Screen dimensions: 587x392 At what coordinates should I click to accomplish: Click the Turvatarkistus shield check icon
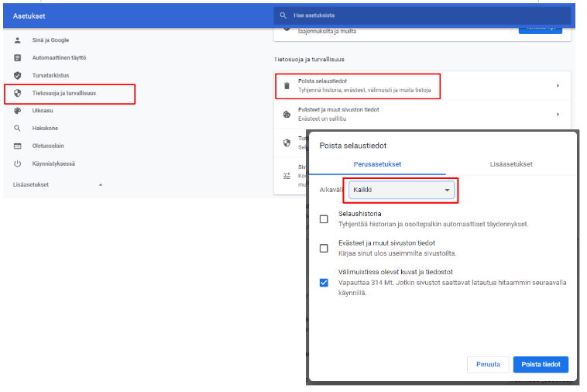pos(18,75)
